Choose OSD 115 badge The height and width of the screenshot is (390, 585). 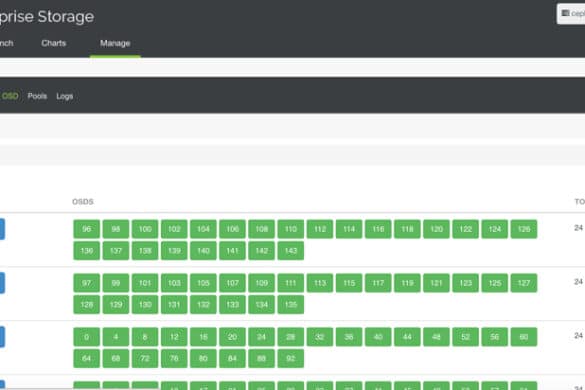click(349, 283)
